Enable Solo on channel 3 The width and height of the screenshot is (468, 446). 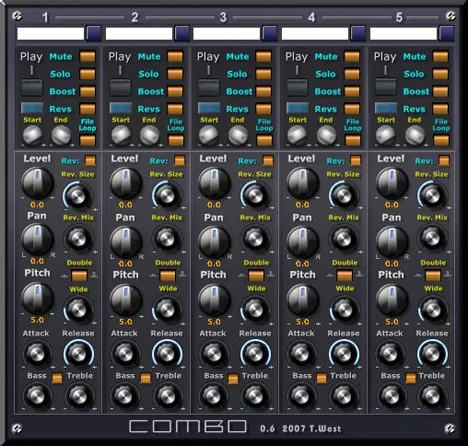[264, 74]
